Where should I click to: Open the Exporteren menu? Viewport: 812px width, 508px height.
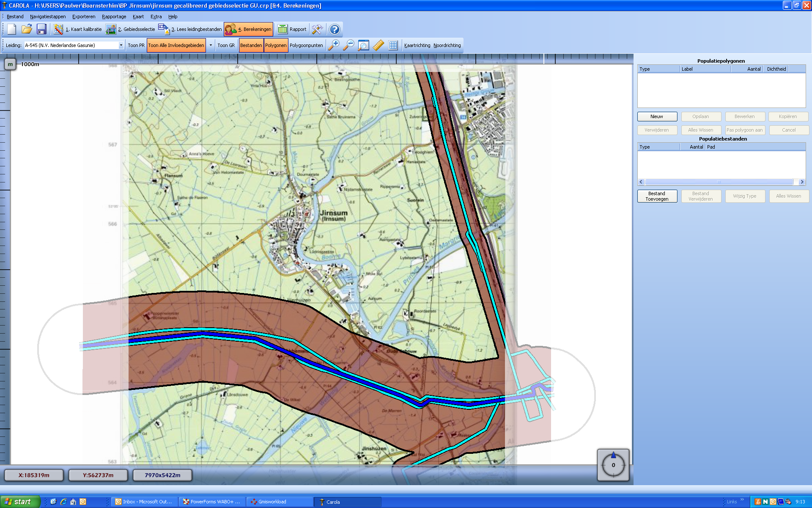coord(84,17)
